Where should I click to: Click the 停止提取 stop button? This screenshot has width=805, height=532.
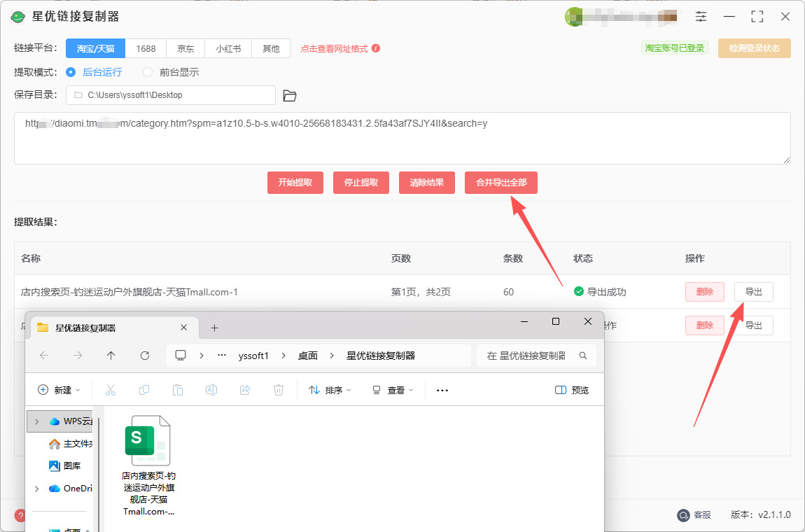[361, 183]
